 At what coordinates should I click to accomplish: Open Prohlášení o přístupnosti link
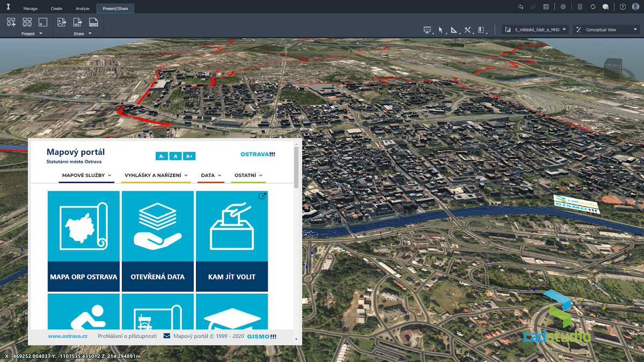[x=127, y=336]
